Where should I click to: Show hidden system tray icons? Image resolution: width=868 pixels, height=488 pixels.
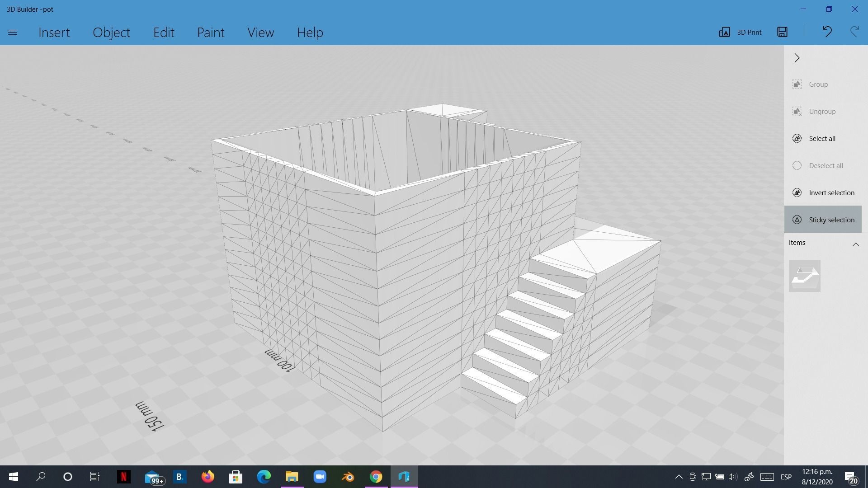679,477
